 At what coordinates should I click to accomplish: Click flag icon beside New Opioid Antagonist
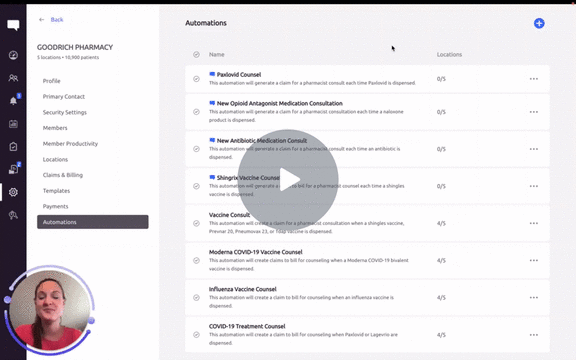coord(212,103)
